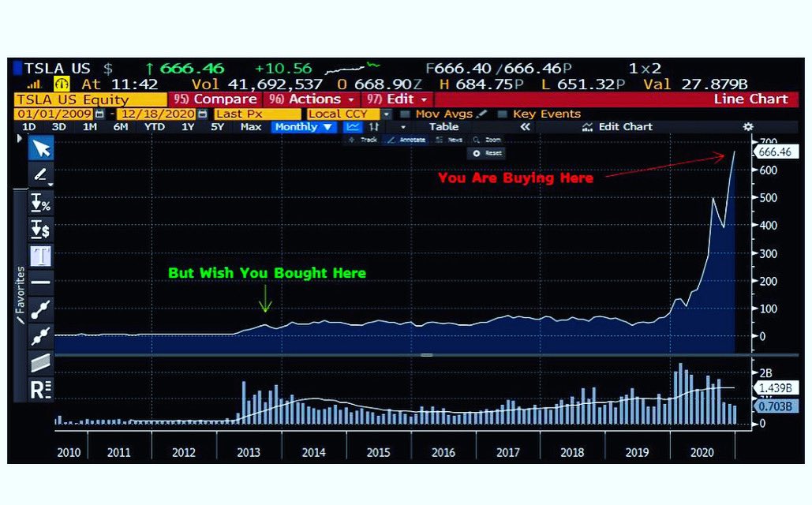Viewport: 812px width, 505px height.
Task: Reset the chart view
Action: coord(486,153)
